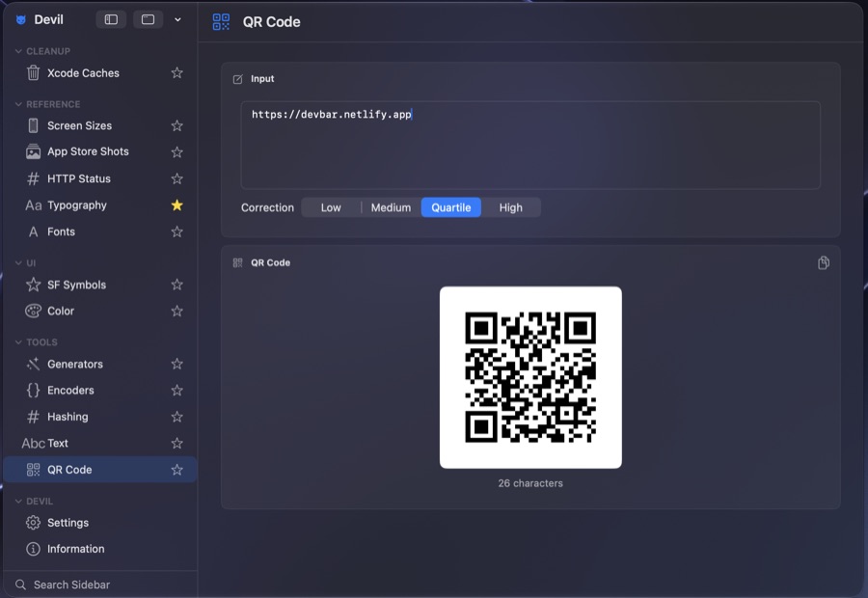868x598 pixels.
Task: Open the Typography label
Action: 77,205
